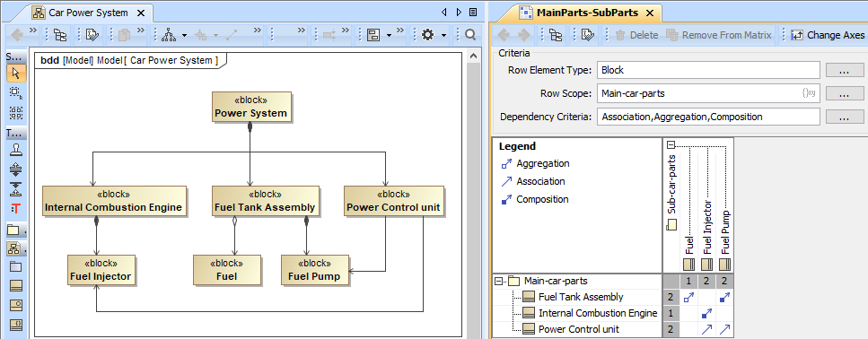Image resolution: width=868 pixels, height=339 pixels.
Task: Click the diagram frame layout icon in toolbar
Action: tap(373, 35)
